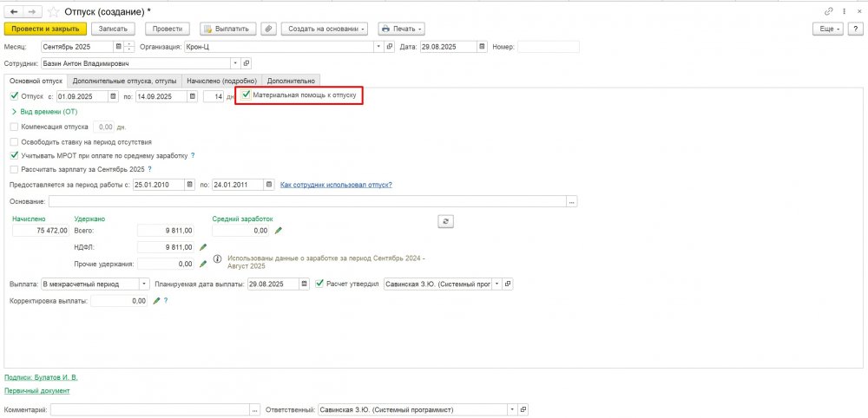The width and height of the screenshot is (868, 418).
Task: Open the Сотрудник dropdown arrow
Action: [x=235, y=63]
